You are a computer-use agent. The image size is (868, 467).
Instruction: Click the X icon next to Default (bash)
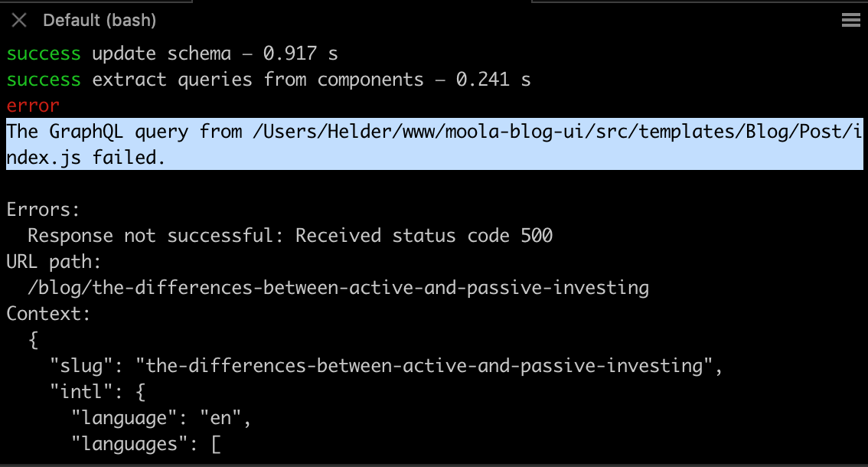(18, 21)
